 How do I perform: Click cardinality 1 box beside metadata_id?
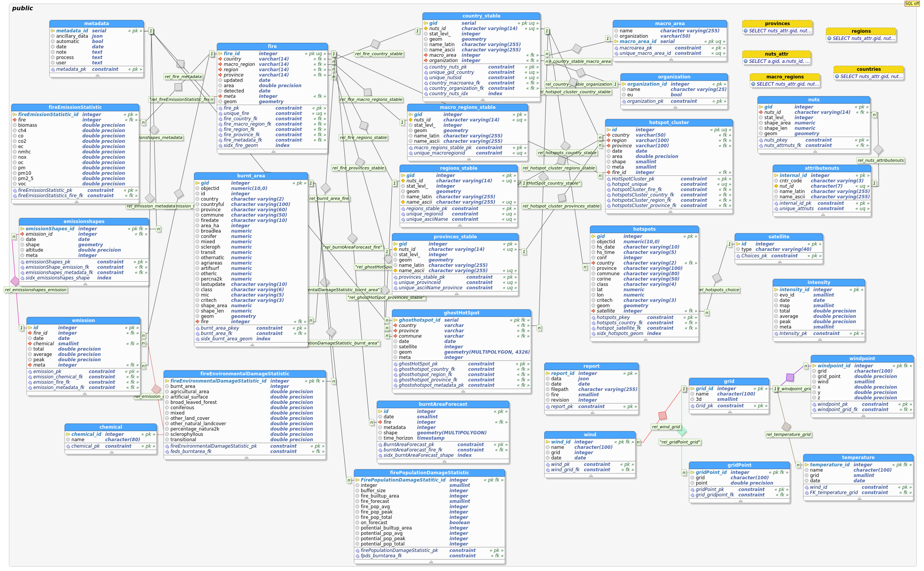click(151, 31)
